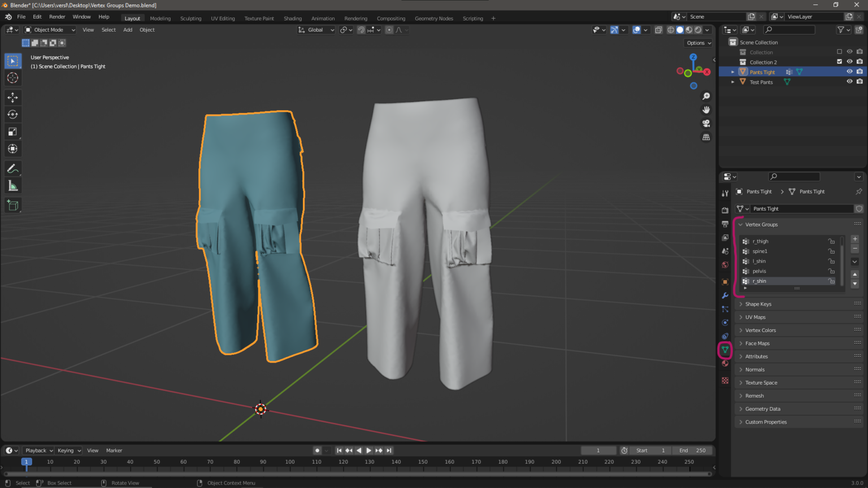
Task: Hide Test Pants in viewport with eye
Action: [849, 81]
